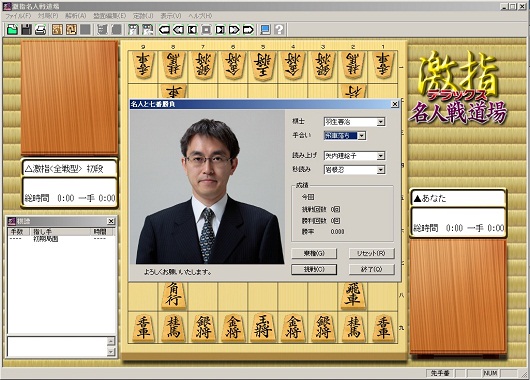Click the comment text box below move list
This screenshot has width=530, height=380.
57,347
